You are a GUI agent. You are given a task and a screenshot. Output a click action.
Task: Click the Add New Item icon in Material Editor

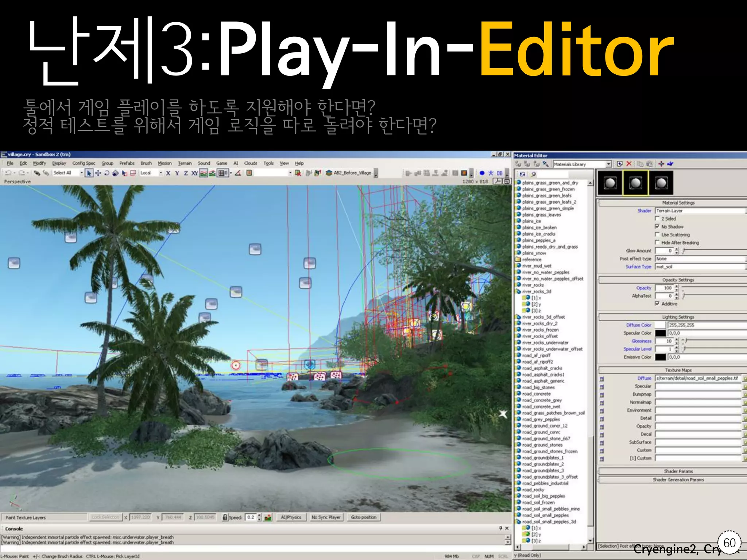(x=620, y=164)
